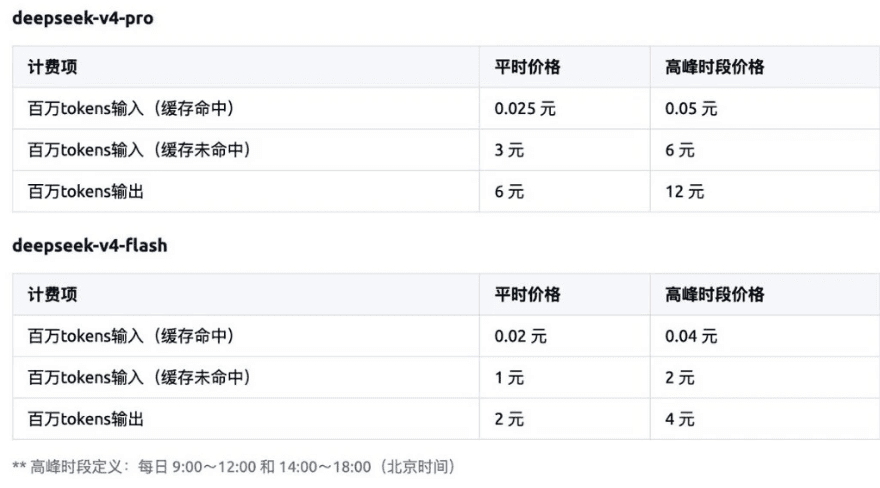This screenshot has width=880, height=488.
Task: Click the 0.04 元 peak price cell
Action: click(x=691, y=336)
